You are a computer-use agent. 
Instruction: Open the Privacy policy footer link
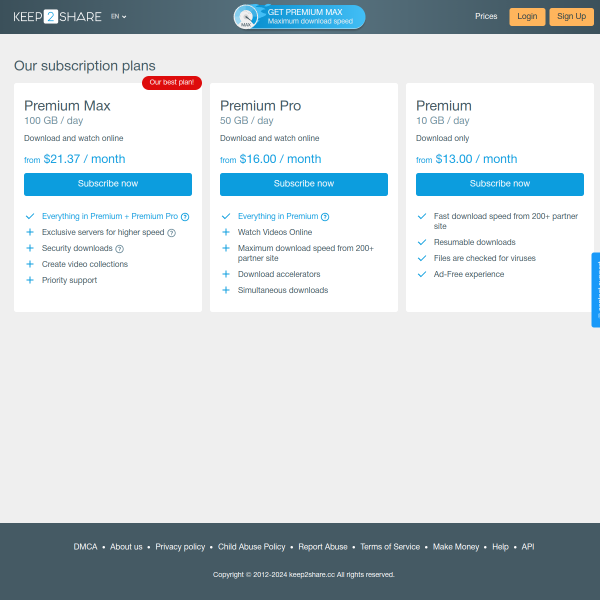point(180,547)
